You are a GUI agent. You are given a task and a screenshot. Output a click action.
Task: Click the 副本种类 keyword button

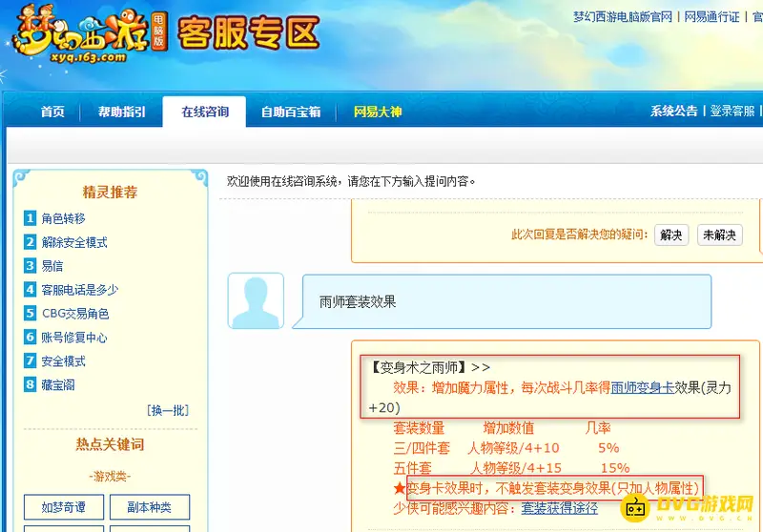click(150, 507)
